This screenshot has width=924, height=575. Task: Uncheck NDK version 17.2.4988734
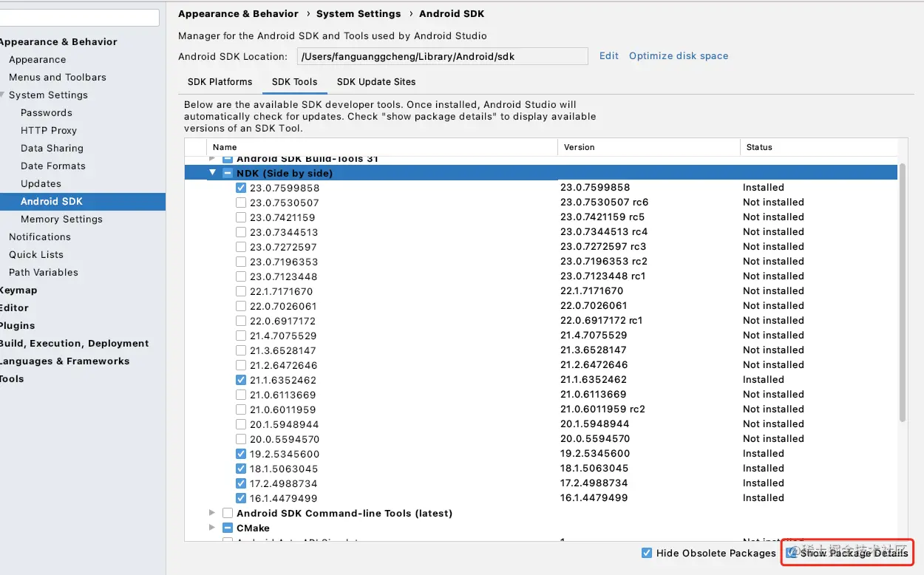(x=241, y=483)
